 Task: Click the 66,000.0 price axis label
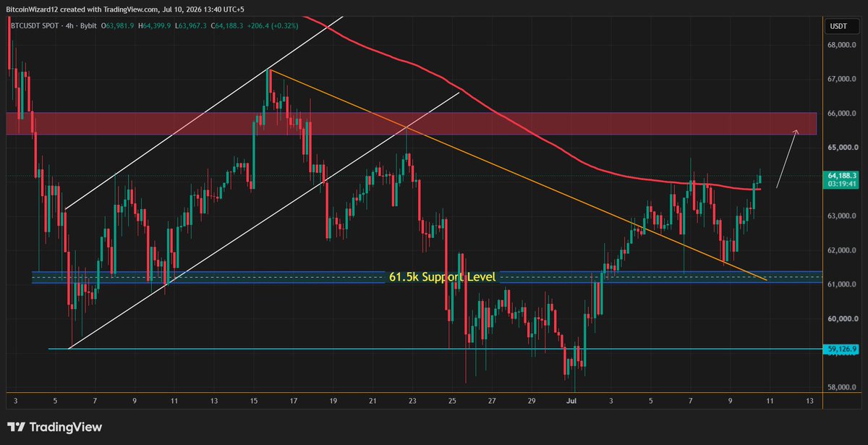[x=842, y=114]
